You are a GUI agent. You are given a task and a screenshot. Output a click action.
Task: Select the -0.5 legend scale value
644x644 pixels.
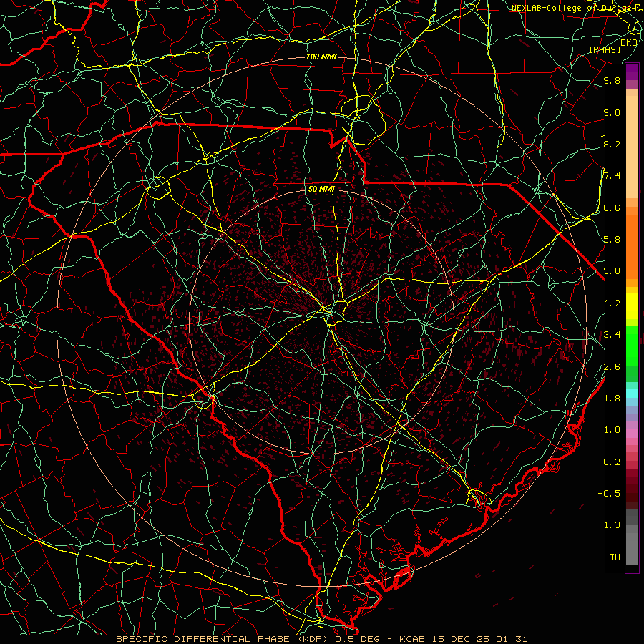[x=609, y=493]
